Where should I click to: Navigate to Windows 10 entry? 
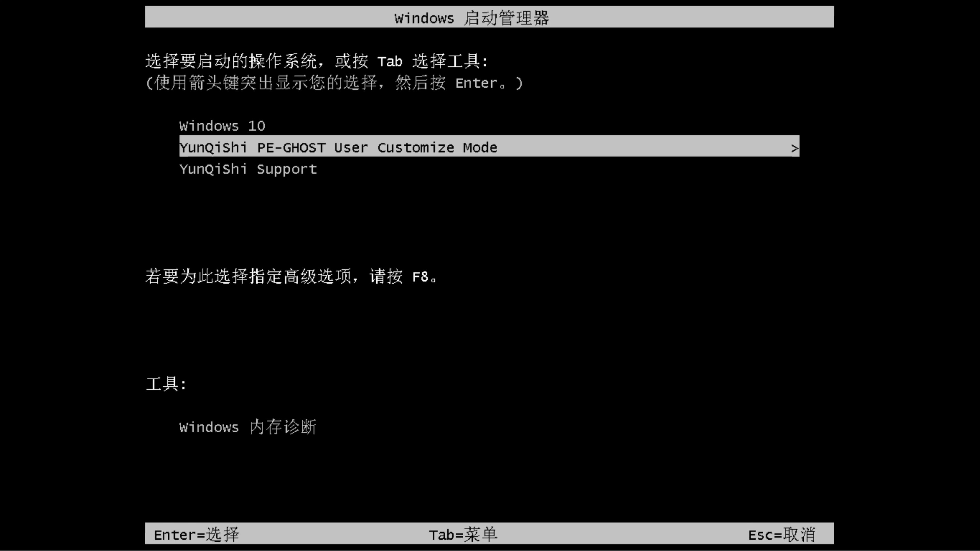point(222,126)
